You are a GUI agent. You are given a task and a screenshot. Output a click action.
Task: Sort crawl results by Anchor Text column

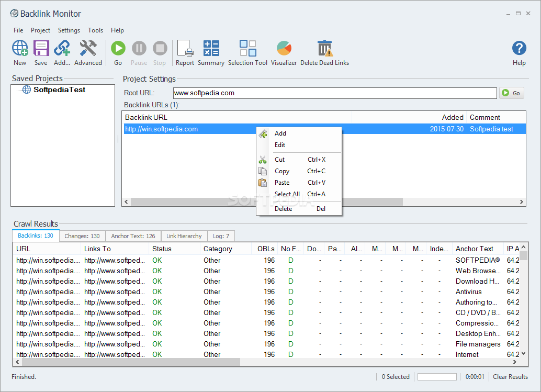click(478, 249)
